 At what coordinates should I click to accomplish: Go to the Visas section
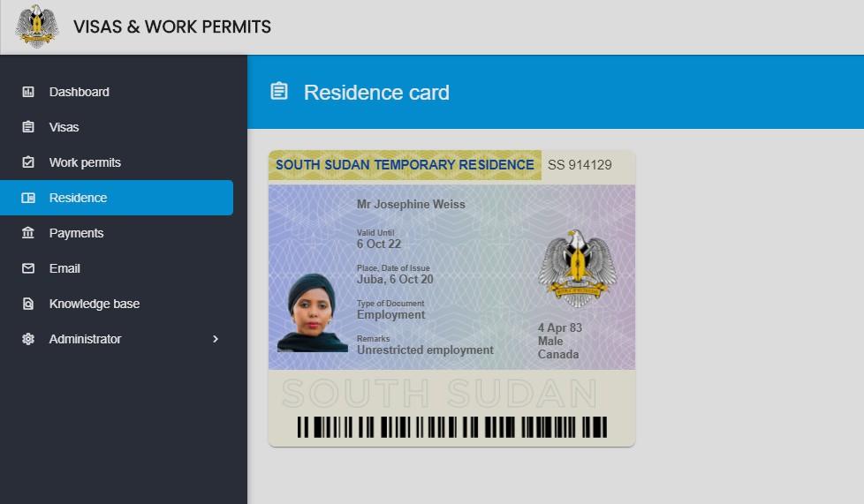click(117, 127)
